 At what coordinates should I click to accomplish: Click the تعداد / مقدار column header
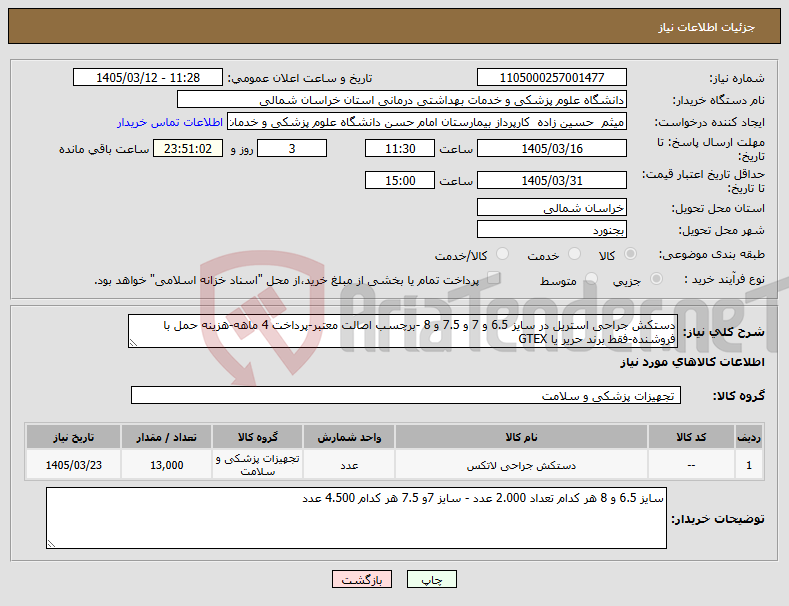click(166, 437)
